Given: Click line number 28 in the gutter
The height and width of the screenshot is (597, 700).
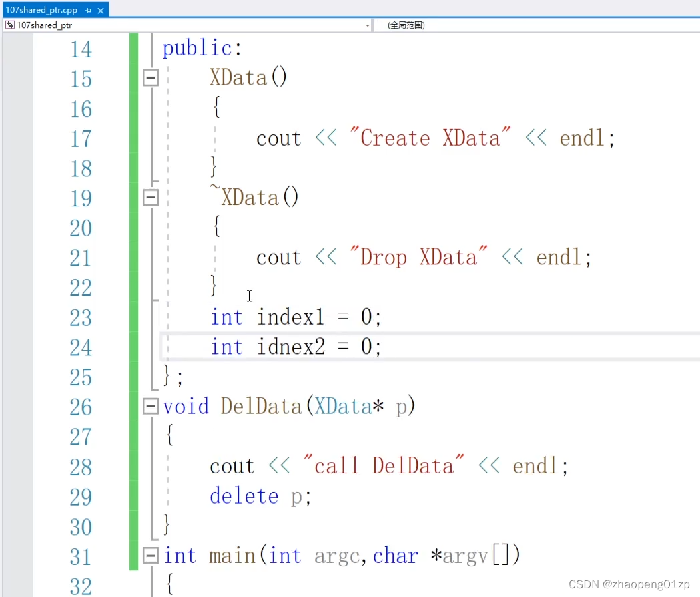Looking at the screenshot, I should tap(81, 467).
